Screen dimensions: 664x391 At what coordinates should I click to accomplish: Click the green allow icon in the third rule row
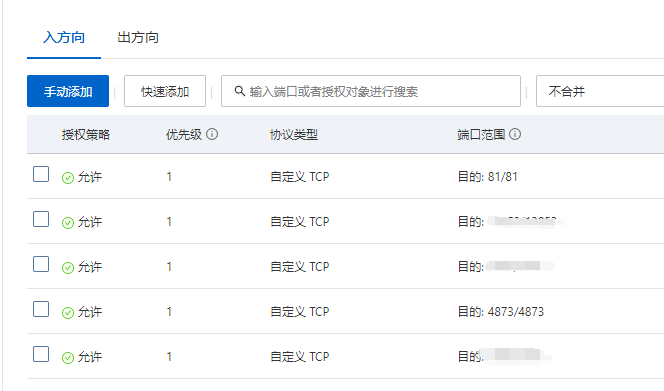(68, 268)
